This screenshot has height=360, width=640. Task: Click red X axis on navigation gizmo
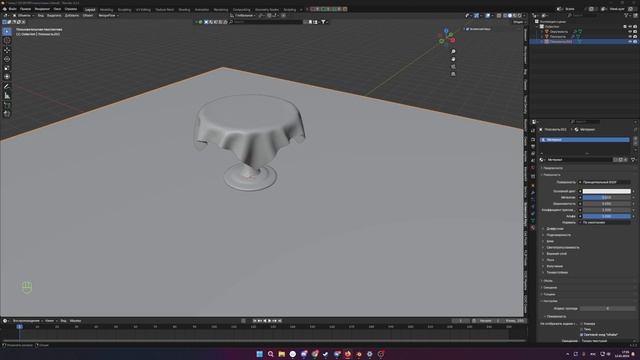(x=452, y=40)
